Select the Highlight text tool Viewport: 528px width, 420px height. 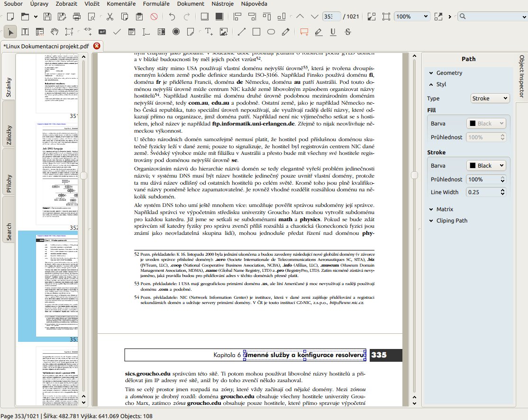(318, 32)
